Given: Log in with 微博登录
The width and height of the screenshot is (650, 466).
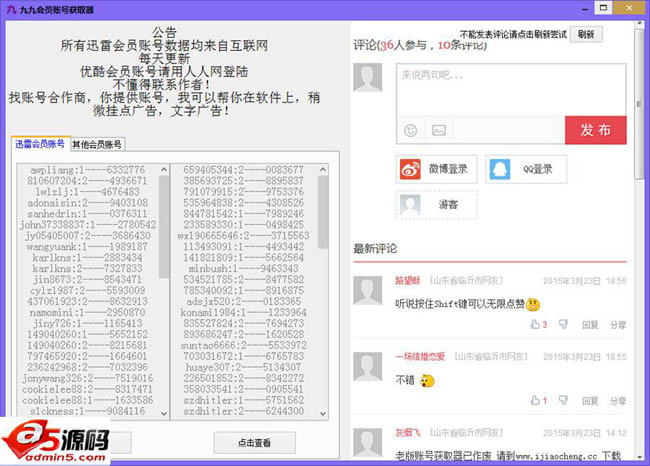Looking at the screenshot, I should (x=437, y=169).
